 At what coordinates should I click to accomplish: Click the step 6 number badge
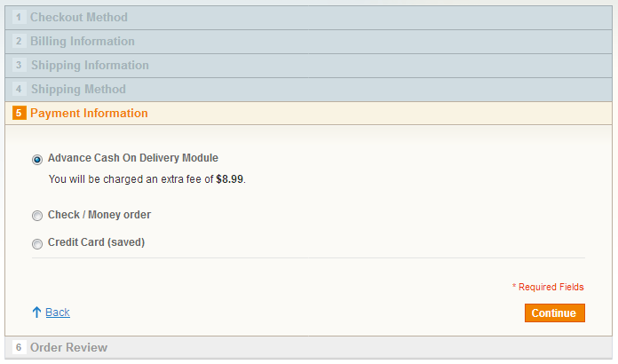click(19, 348)
